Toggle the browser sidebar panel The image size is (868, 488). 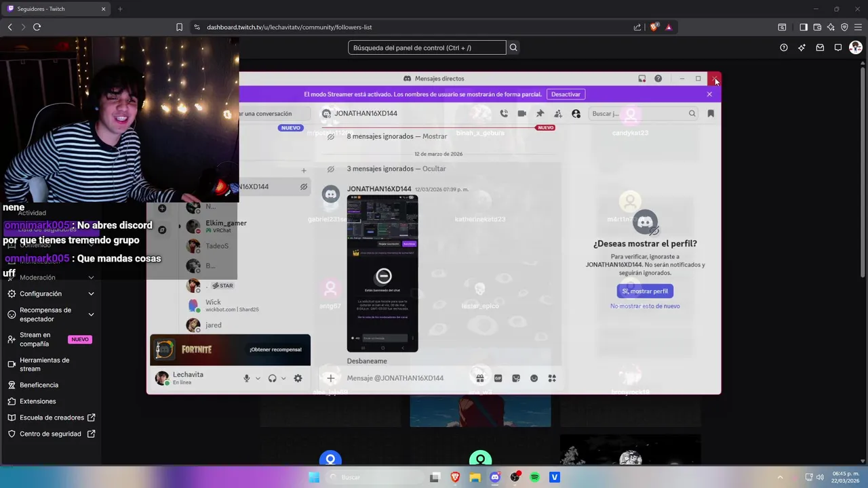(x=804, y=27)
